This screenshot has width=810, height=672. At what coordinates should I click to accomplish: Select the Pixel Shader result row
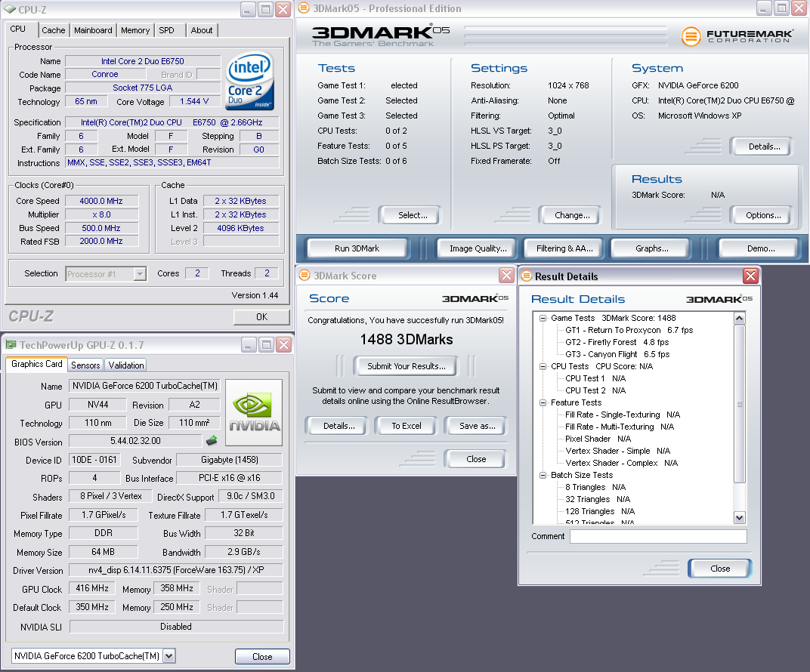(598, 439)
